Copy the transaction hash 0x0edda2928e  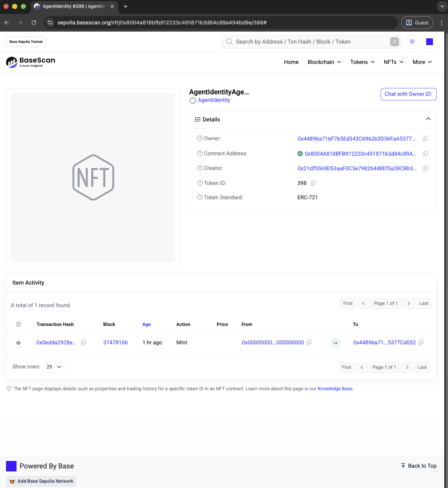coord(84,343)
